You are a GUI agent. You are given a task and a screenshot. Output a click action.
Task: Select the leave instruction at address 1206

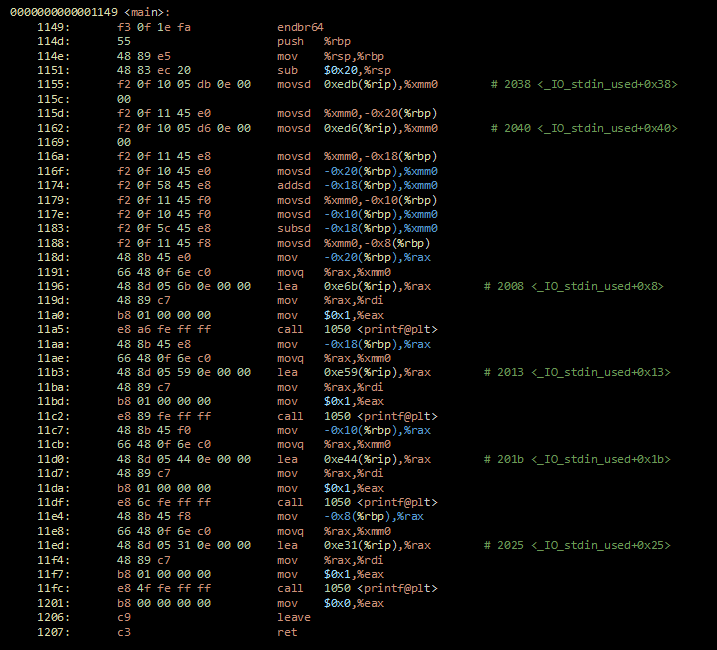294,617
